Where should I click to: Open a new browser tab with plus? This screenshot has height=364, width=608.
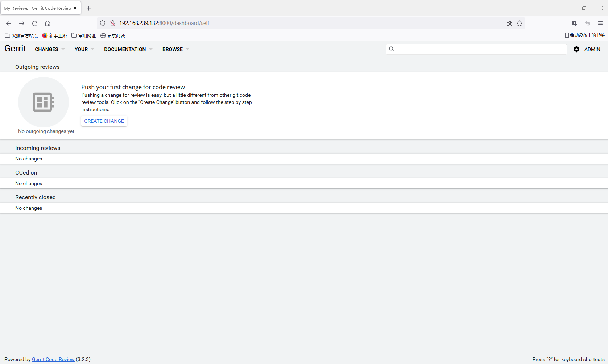[89, 8]
